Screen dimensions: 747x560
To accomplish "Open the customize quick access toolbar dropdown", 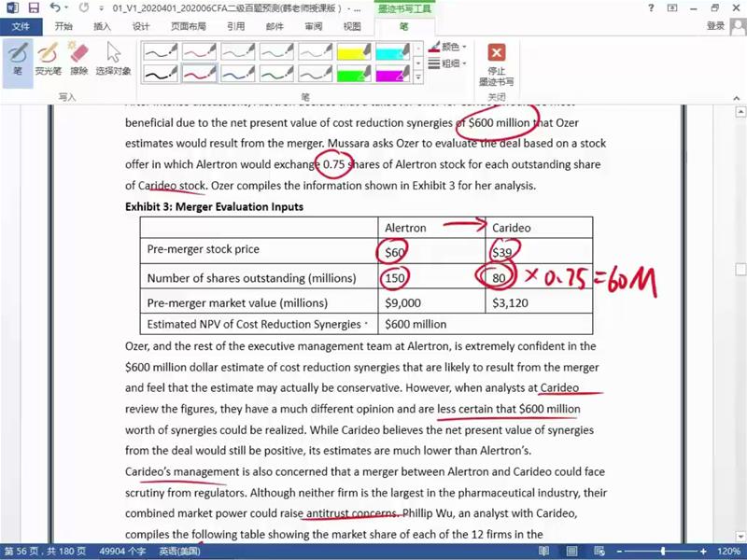I will point(102,8).
